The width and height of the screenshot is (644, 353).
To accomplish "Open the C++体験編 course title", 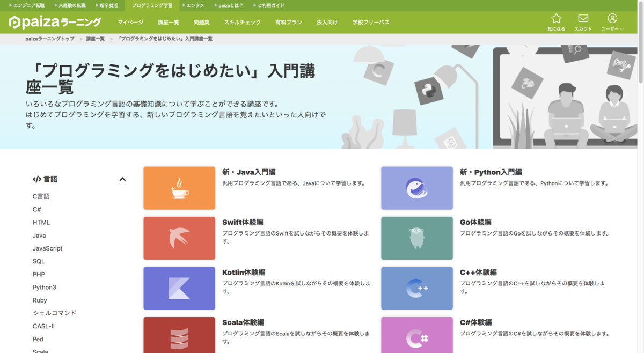I will (478, 272).
